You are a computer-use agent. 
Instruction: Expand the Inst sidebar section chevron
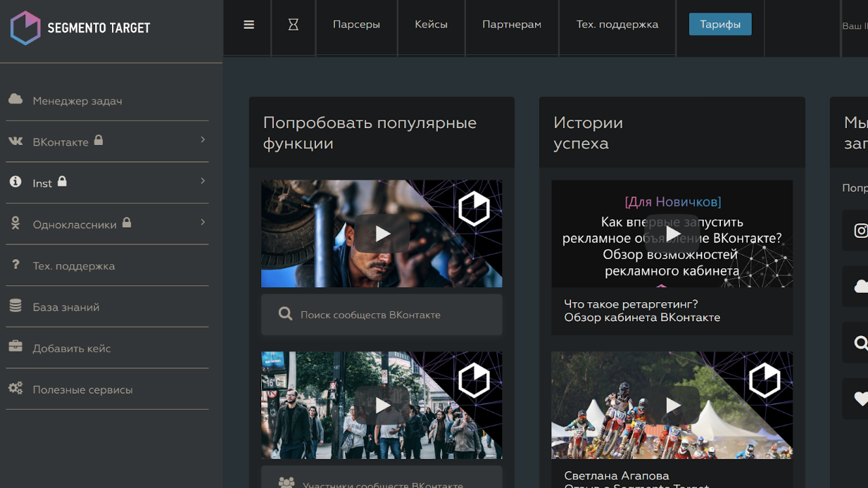[203, 181]
